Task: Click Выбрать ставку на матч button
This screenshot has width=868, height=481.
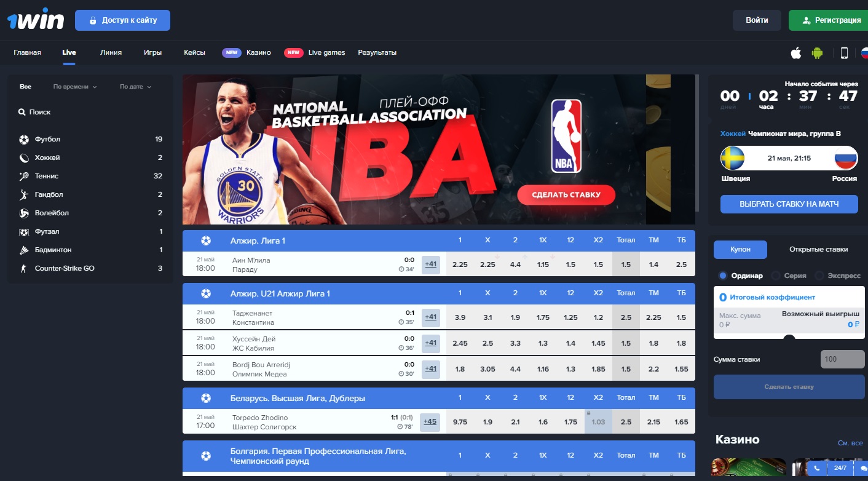Action: pos(789,204)
